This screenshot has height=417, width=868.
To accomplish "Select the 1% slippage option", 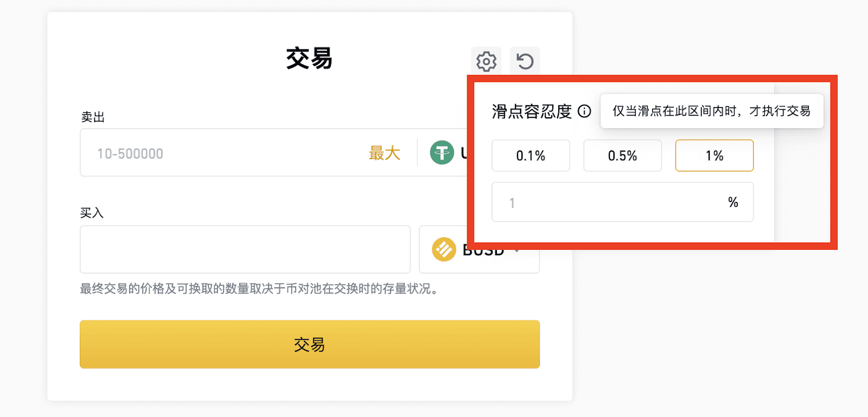I will tap(713, 156).
